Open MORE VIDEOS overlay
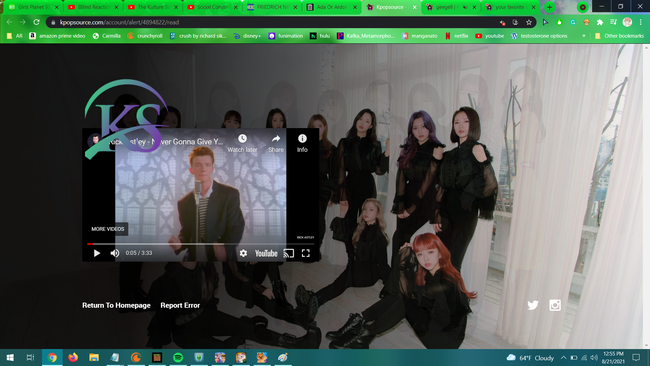The image size is (650, 366). point(108,229)
